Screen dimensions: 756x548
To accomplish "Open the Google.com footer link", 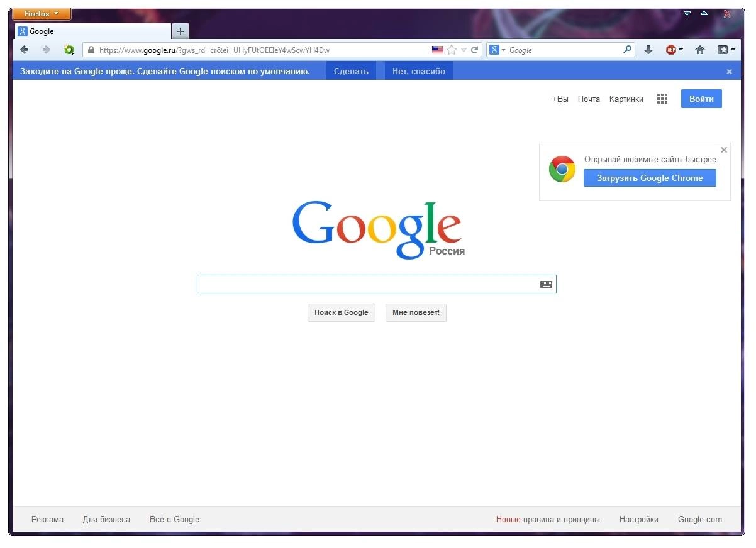I will click(x=700, y=520).
